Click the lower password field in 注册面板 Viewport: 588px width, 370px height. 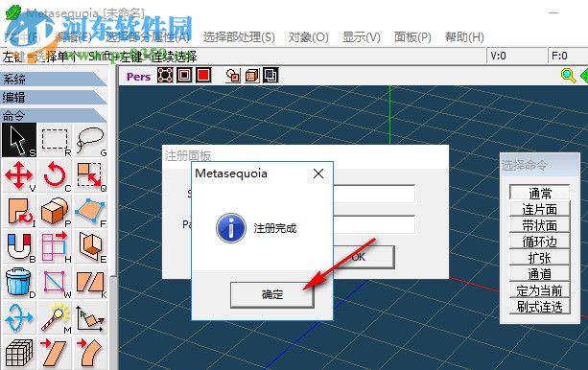coord(374,224)
